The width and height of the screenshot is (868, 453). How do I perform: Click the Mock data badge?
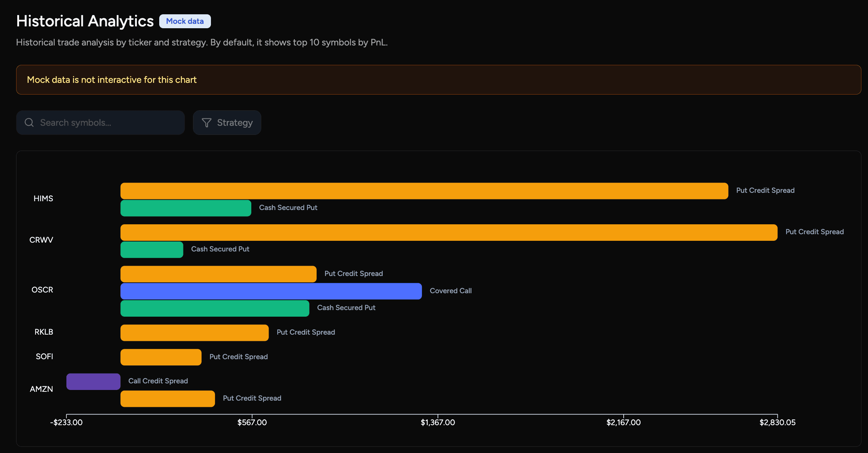(185, 21)
